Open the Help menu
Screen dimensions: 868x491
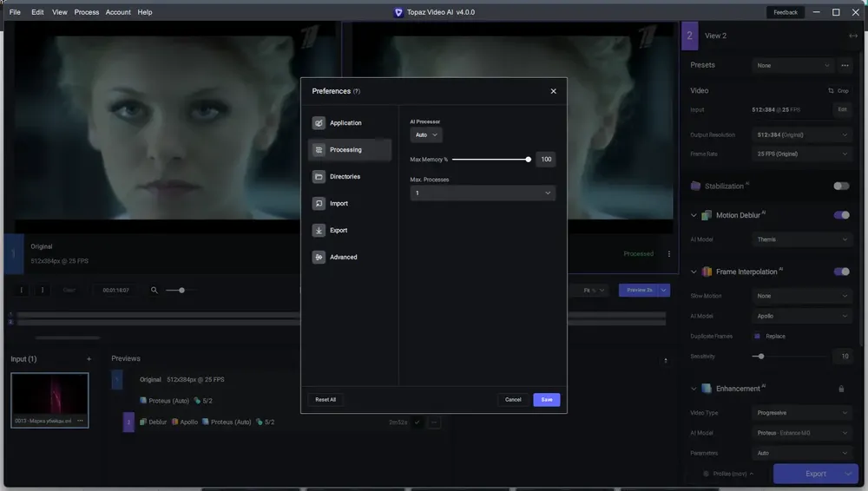145,12
